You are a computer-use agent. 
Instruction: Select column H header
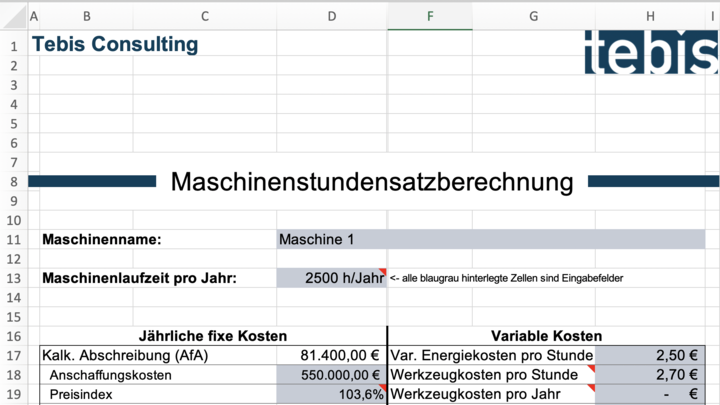coord(650,17)
